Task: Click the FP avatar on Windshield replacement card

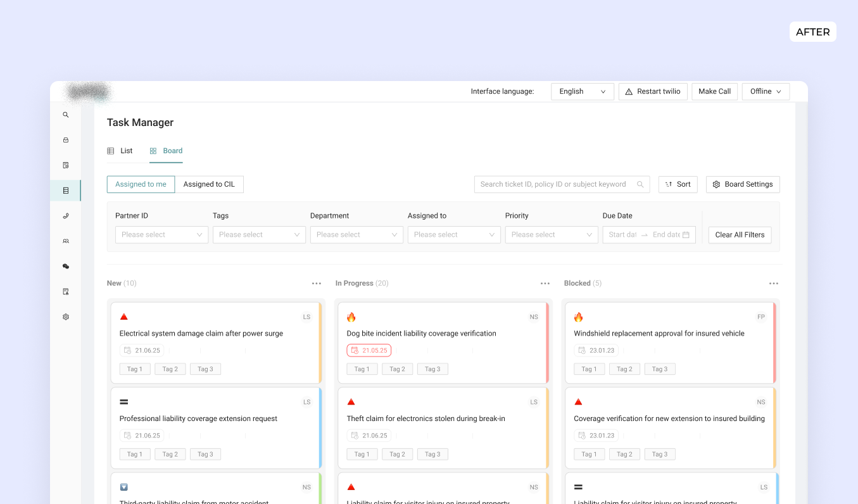Action: pos(761,317)
